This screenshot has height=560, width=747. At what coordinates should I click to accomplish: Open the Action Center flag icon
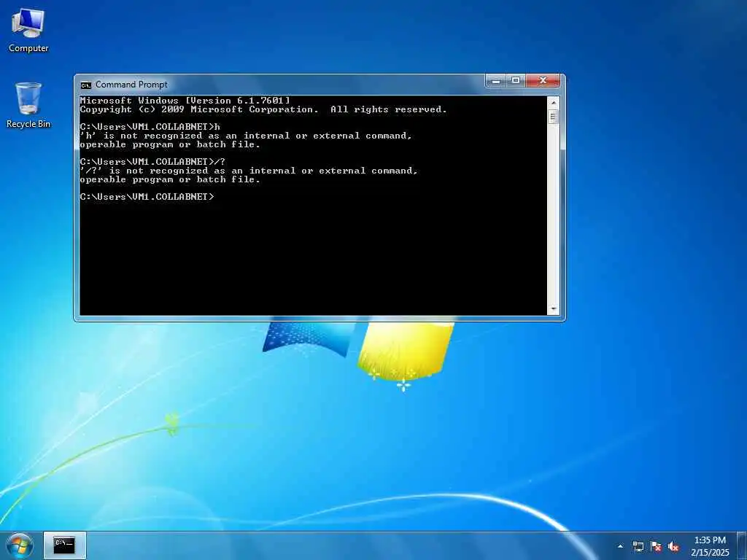(x=656, y=547)
